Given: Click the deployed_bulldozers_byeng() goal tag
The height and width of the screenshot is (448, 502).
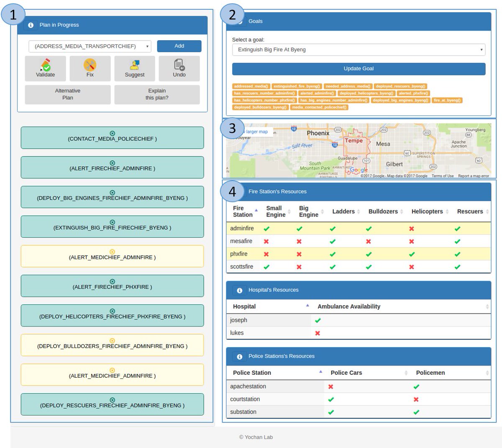Looking at the screenshot, I should (260, 108).
